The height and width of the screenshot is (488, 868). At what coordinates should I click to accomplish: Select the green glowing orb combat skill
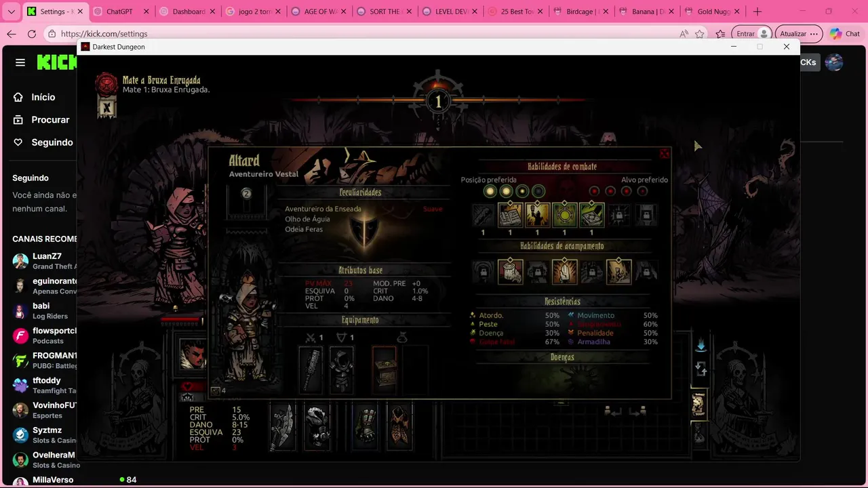(x=564, y=216)
